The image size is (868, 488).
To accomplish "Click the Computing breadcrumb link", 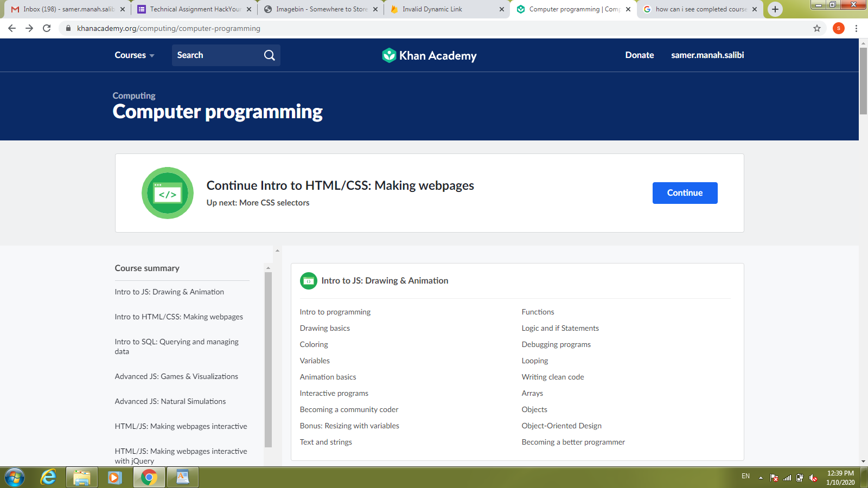I will tap(134, 96).
